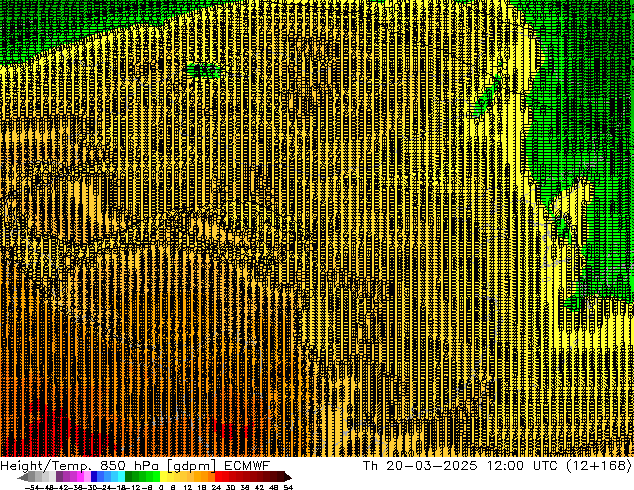Click the dark maroon right arrow end of the legend
The width and height of the screenshot is (634, 490).
(288, 477)
